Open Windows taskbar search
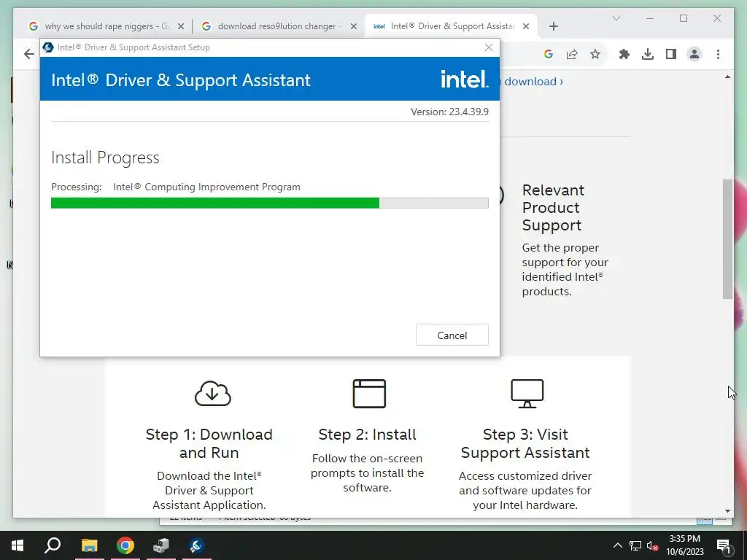Screen dimensions: 747x560 [53, 545]
